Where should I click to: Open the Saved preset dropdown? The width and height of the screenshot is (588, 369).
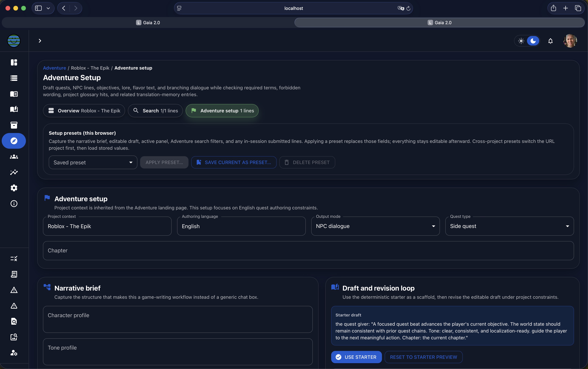[93, 162]
